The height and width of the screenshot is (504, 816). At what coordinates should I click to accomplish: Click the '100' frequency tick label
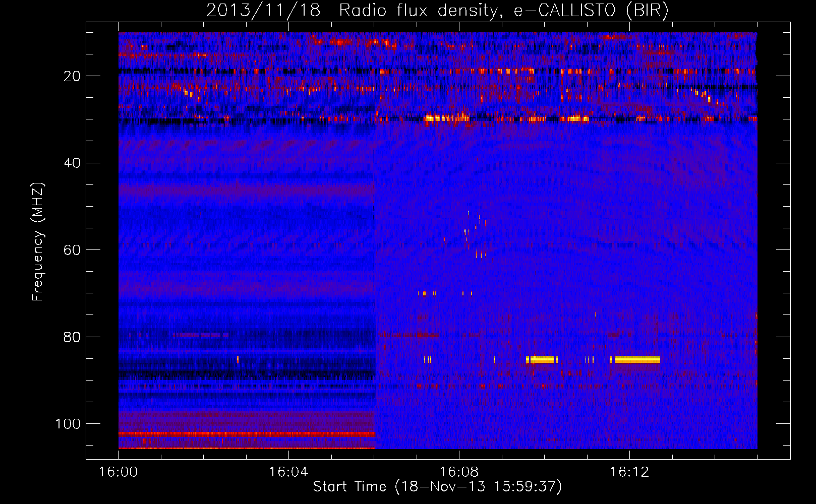point(68,424)
